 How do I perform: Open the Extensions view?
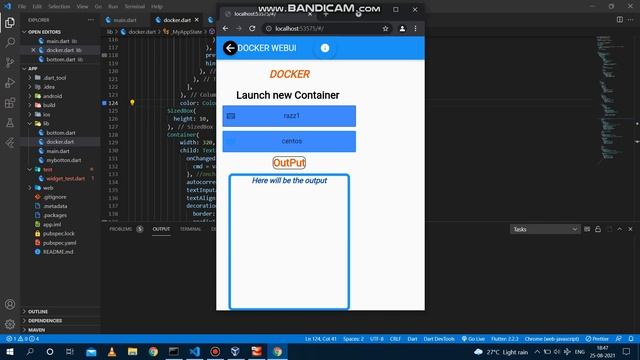pyautogui.click(x=10, y=102)
